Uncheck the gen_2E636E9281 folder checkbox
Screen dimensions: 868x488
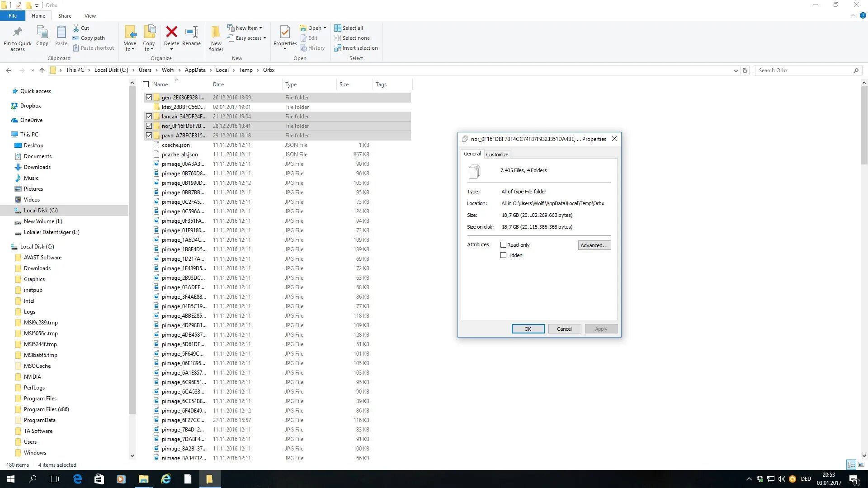(149, 97)
